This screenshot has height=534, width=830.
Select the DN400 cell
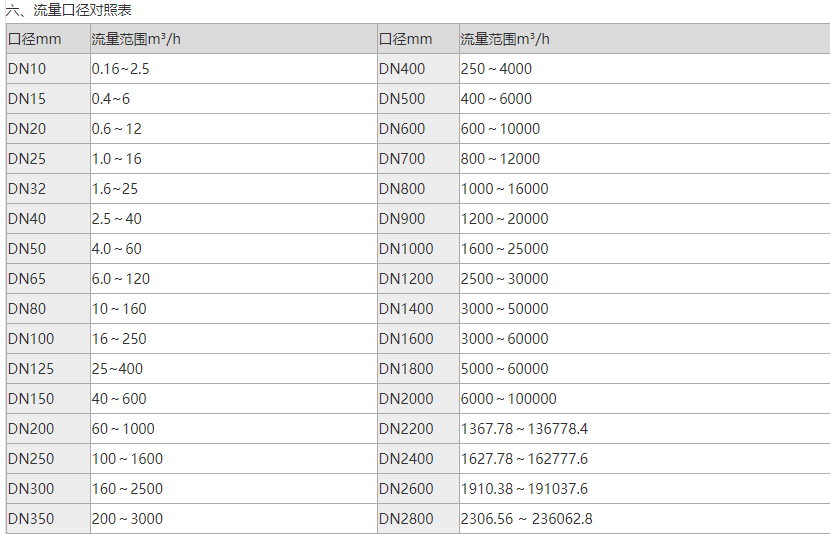pos(402,69)
